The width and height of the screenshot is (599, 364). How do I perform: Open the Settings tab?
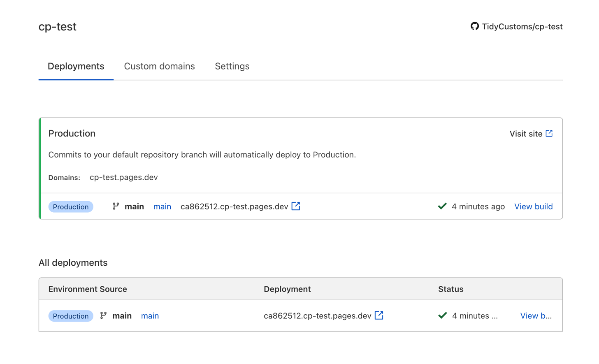232,66
